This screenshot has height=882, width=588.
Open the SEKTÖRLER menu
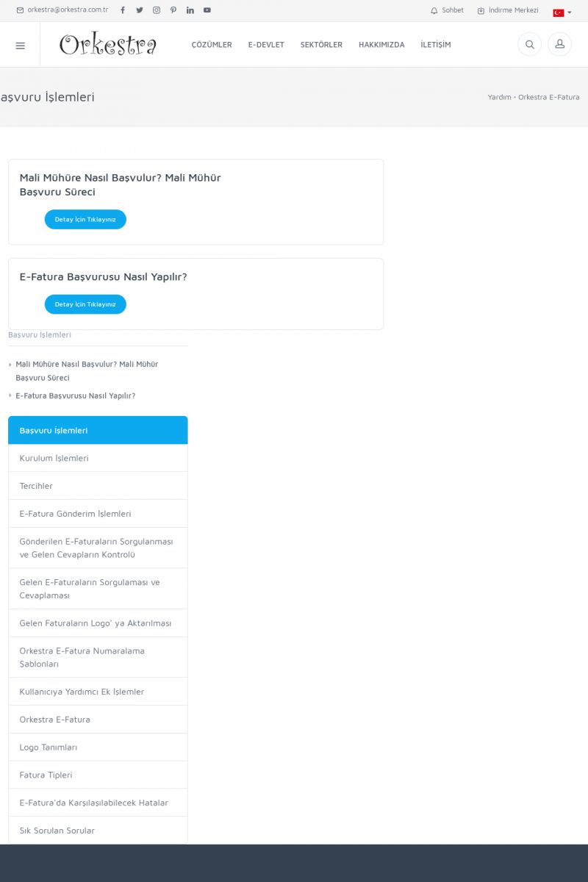point(321,45)
